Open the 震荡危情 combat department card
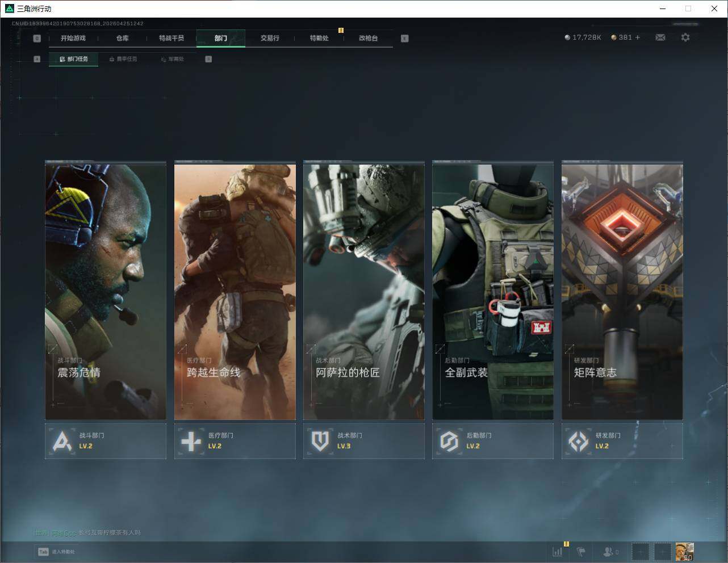 tap(106, 292)
